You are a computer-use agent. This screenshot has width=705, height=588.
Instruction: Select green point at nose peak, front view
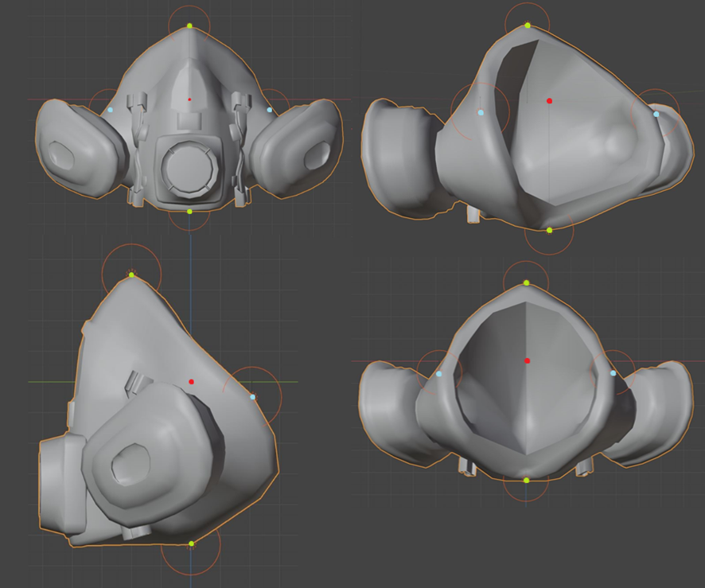pos(189,26)
